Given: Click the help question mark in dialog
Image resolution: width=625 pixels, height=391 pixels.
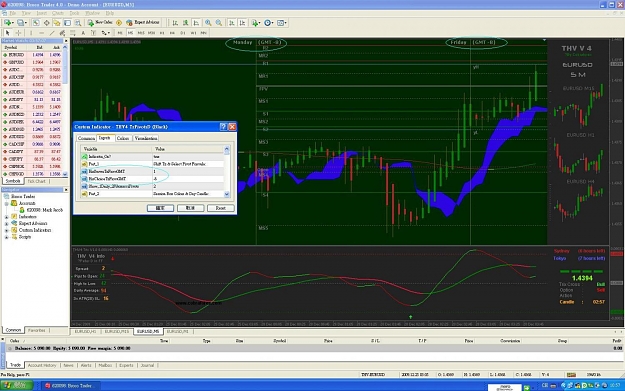Looking at the screenshot, I should coord(223,127).
